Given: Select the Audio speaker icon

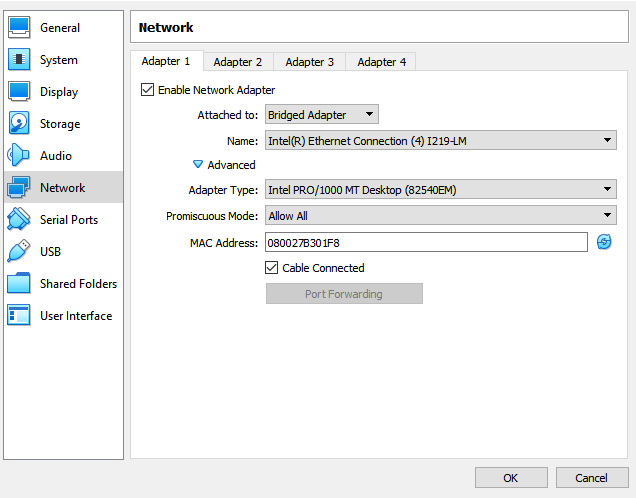Looking at the screenshot, I should [x=19, y=156].
